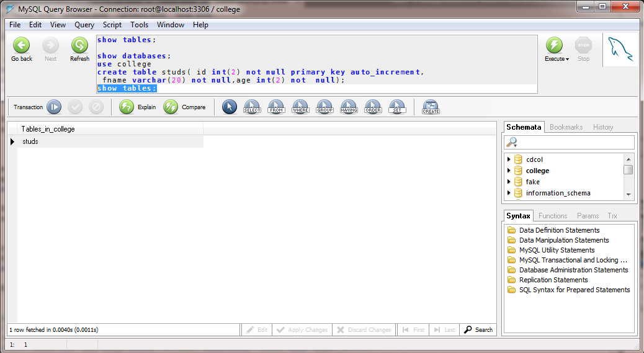
Task: Jump to Last row button
Action: pyautogui.click(x=444, y=329)
